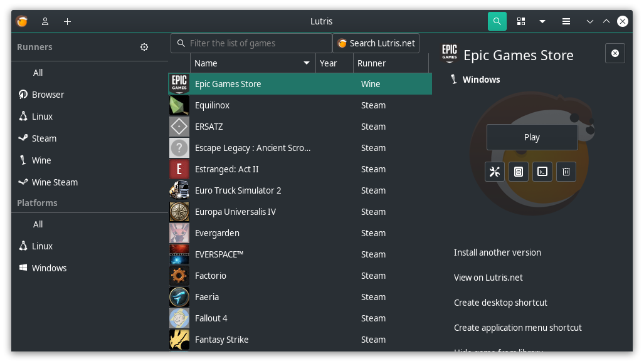Click the Faeria thumbnail
The image size is (644, 364).
179,297
